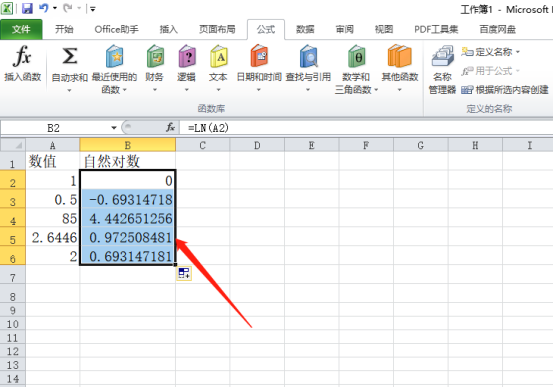The image size is (554, 388).
Task: Expand the AutoSum dropdown arrow
Action: [x=69, y=90]
